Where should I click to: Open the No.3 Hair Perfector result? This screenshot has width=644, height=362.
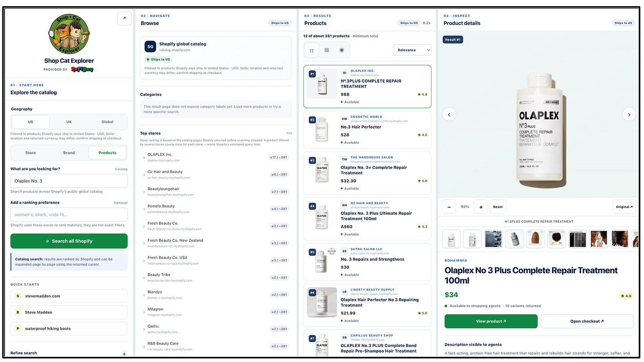point(367,129)
